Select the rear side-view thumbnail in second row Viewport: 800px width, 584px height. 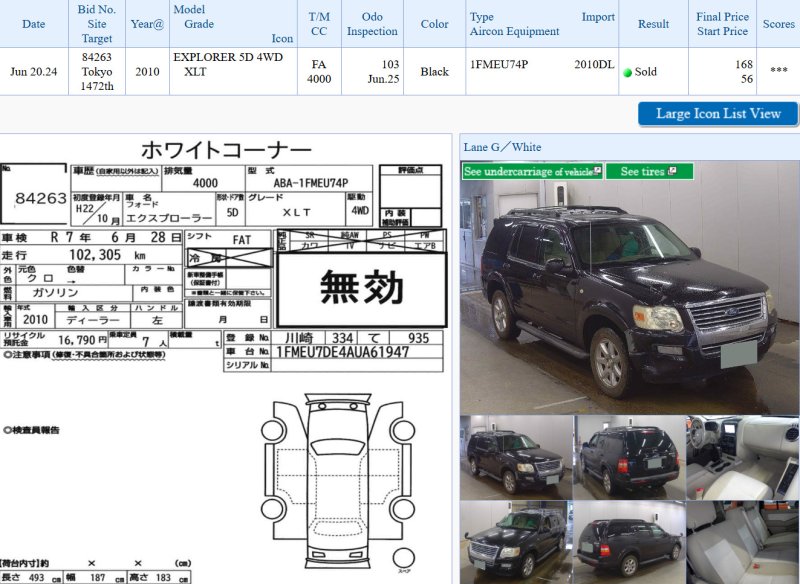point(629,543)
